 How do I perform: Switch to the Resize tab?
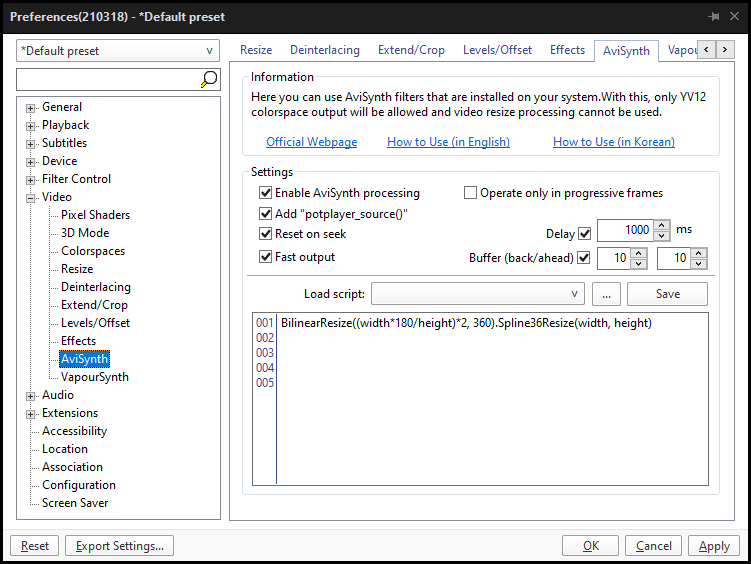tap(256, 50)
